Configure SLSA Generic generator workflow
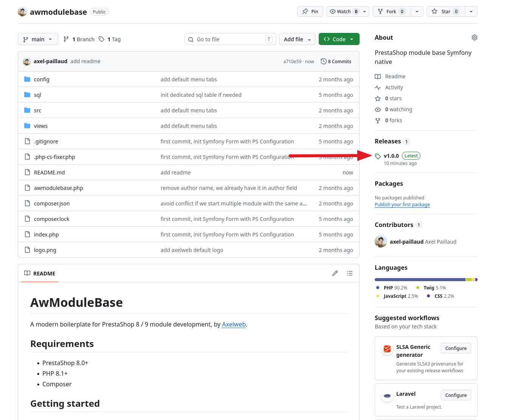This screenshot has width=515, height=420. click(x=456, y=348)
